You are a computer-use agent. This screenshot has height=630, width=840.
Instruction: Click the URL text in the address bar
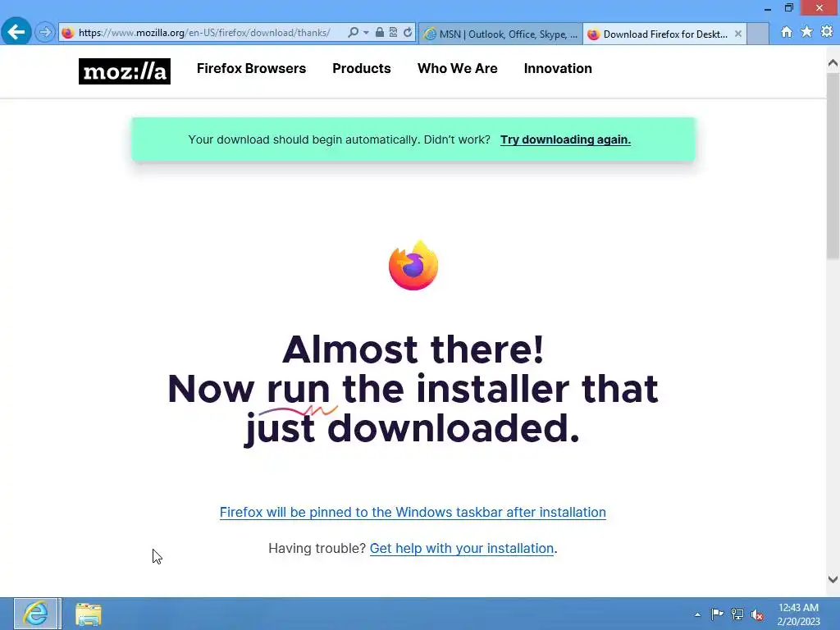click(204, 33)
